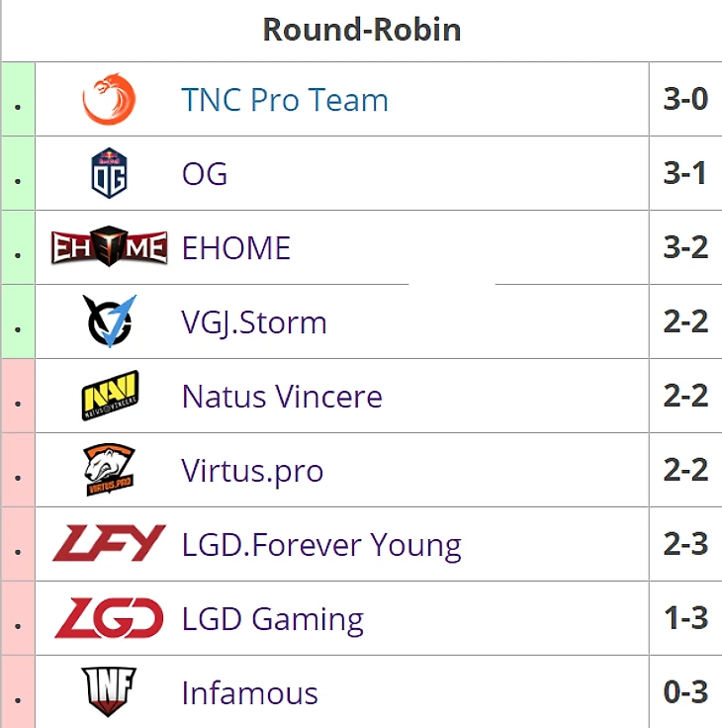Open the LGD.Forever Young team link
The height and width of the screenshot is (728, 722).
coord(321,545)
